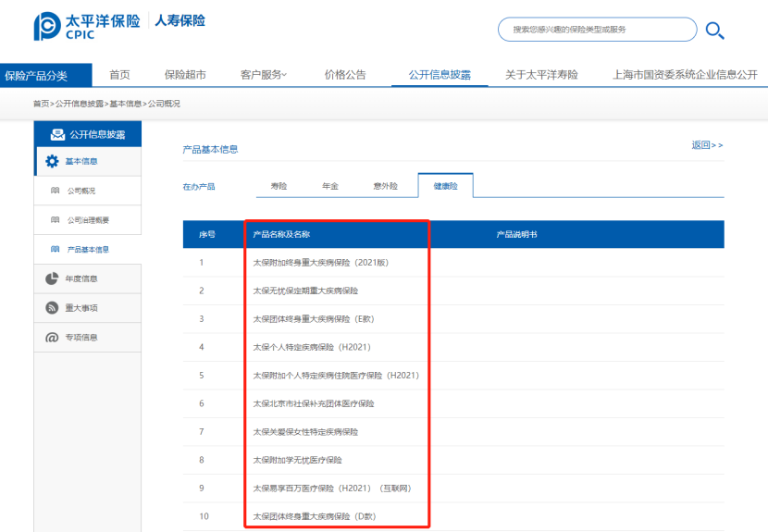Click 首页 in the breadcrumb
This screenshot has height=532, width=768.
[41, 104]
